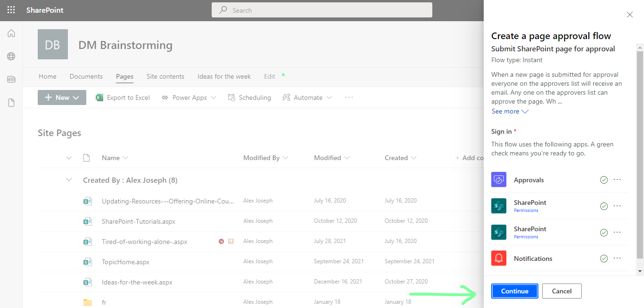Open the Ideas for the week tab

(x=224, y=76)
